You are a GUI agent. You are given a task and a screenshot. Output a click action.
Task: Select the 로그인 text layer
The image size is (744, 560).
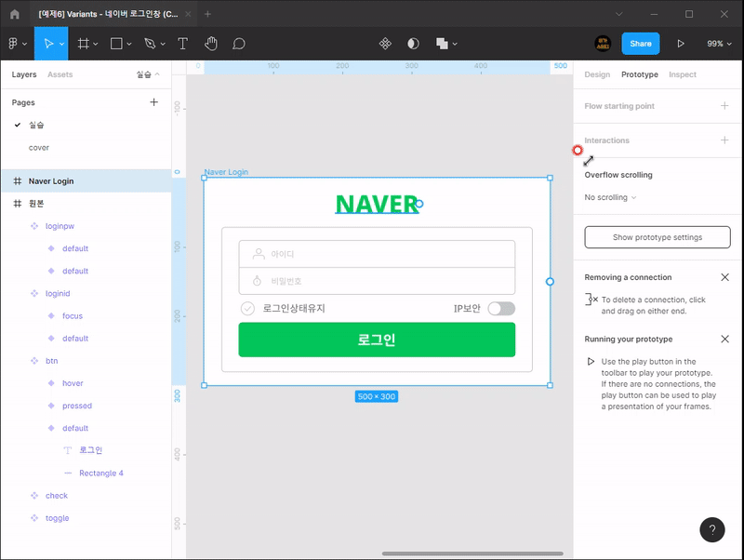(86, 450)
